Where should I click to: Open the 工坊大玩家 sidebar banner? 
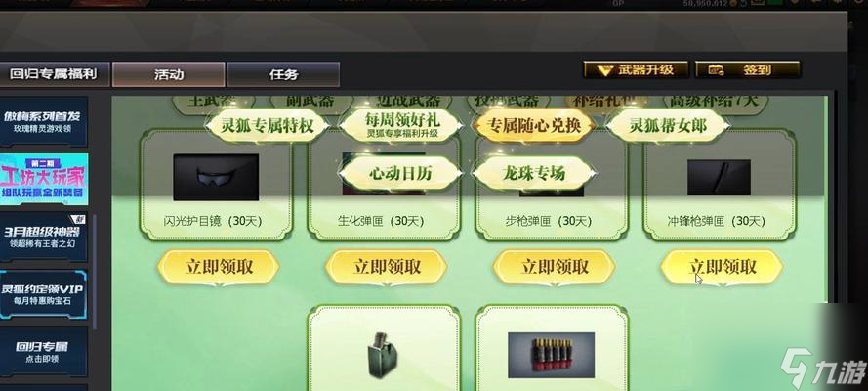(43, 180)
